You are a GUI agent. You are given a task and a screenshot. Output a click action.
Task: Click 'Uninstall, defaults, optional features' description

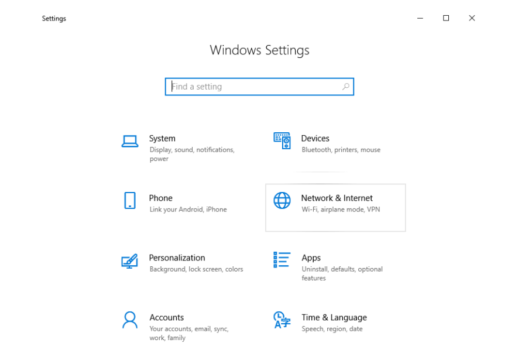pyautogui.click(x=342, y=273)
